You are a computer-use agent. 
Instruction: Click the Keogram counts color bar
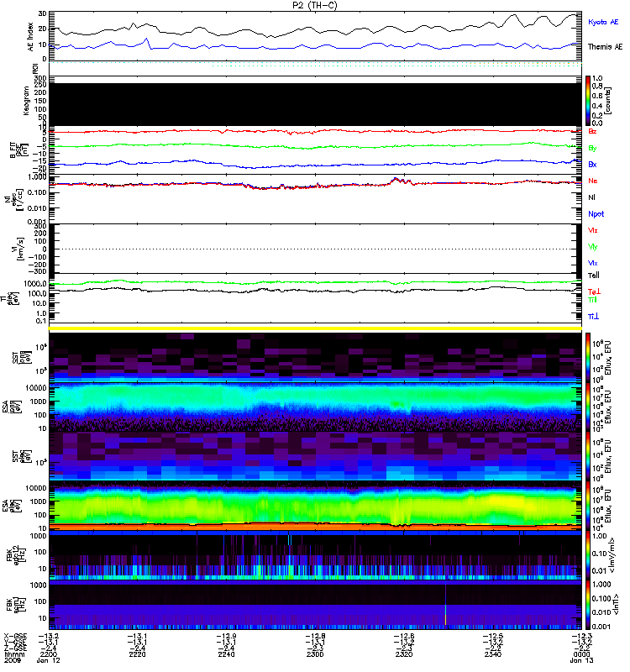(588, 101)
